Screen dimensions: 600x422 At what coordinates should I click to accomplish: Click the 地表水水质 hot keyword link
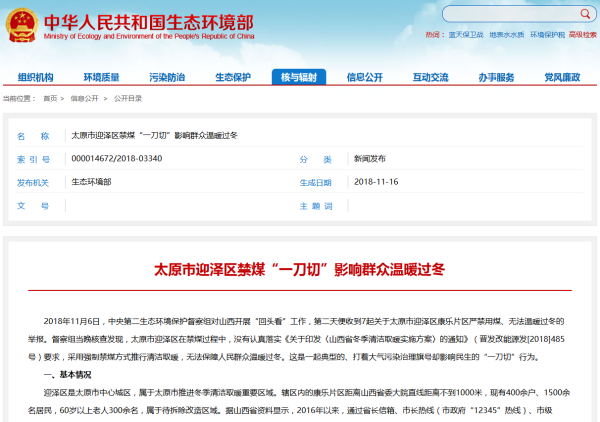[x=505, y=33]
